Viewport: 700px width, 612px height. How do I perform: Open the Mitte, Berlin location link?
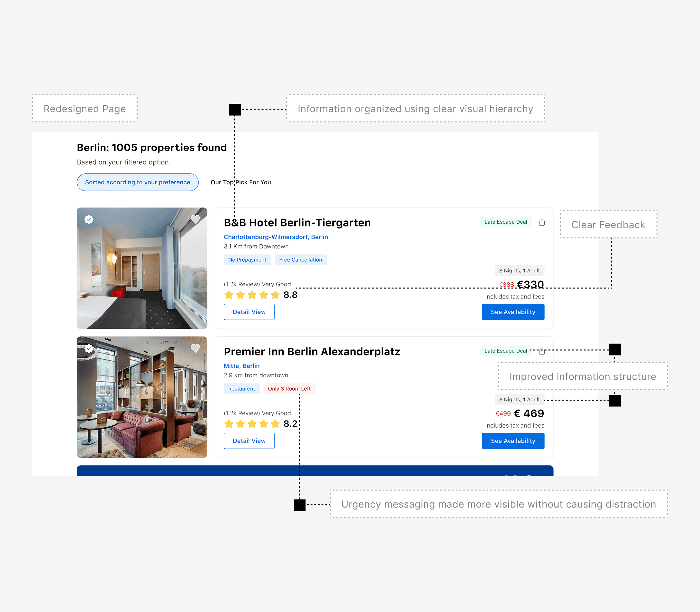241,366
